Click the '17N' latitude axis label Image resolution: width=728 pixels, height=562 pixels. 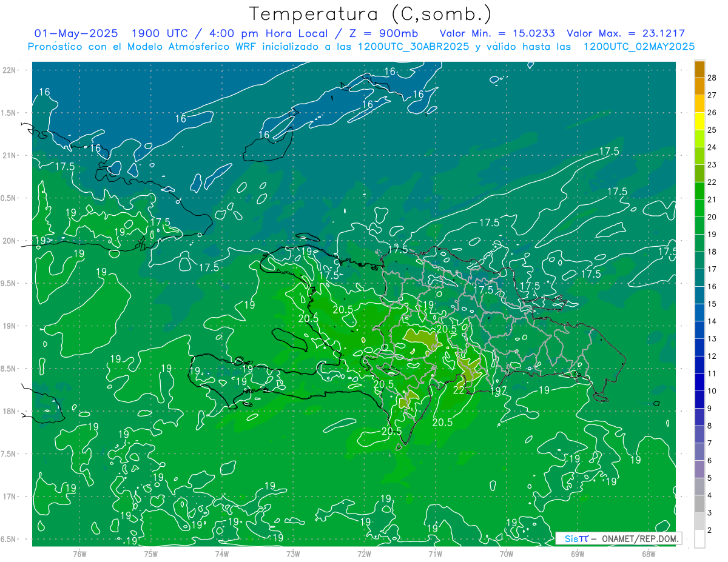tap(10, 497)
